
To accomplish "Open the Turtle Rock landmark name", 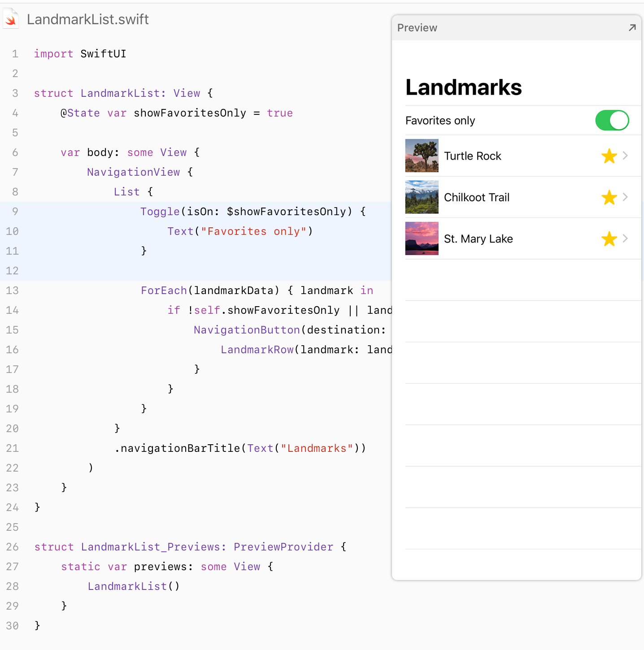I will (472, 156).
